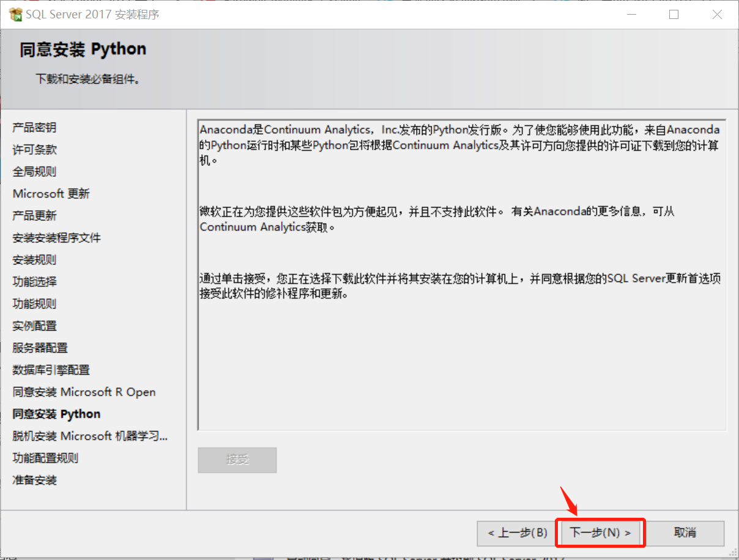Click inside the Anaconda license text box

[x=462, y=275]
